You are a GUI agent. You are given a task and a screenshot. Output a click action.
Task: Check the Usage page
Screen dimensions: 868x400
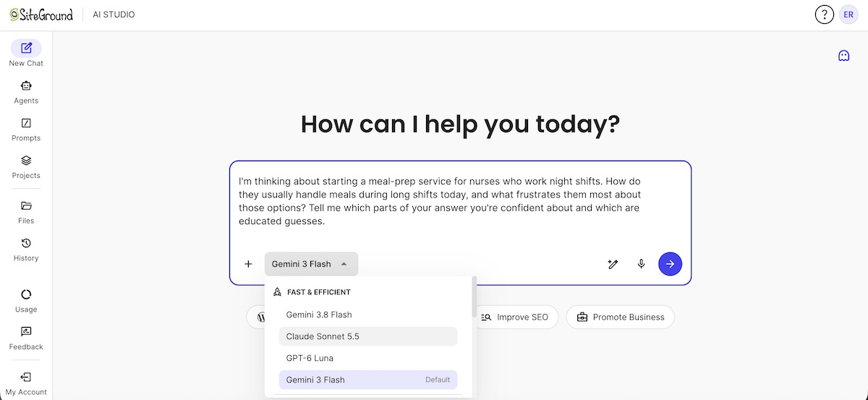click(x=26, y=301)
